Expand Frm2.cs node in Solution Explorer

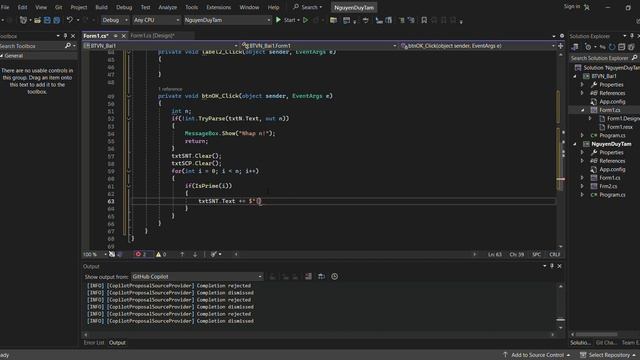(582, 186)
